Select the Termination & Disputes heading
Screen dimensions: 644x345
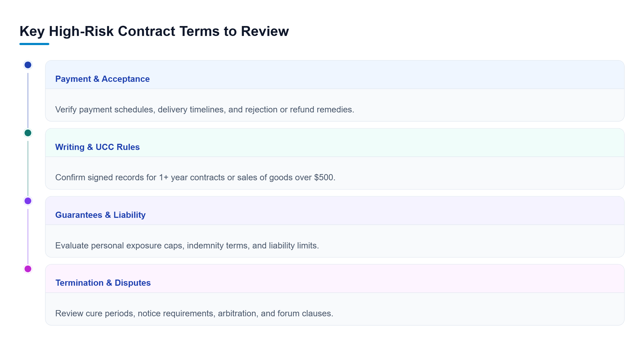103,283
